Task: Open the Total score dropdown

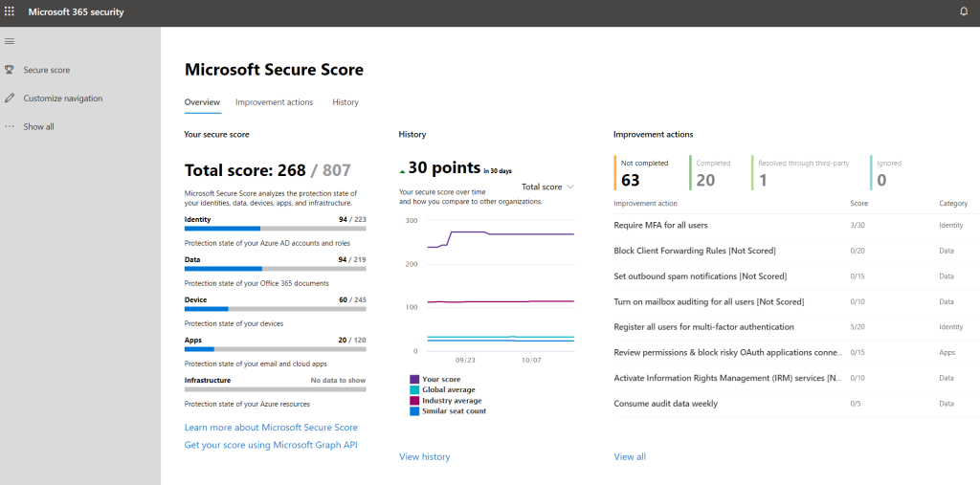Action: point(547,187)
